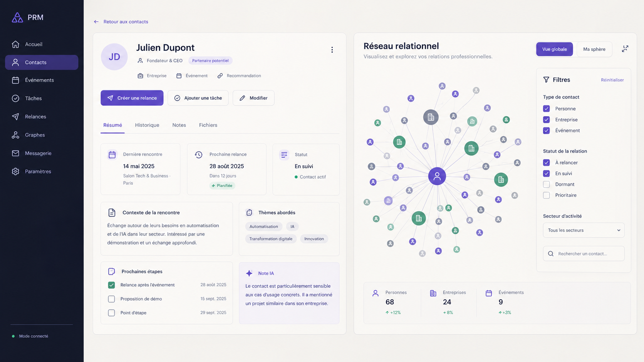This screenshot has height=362, width=644.
Task: Focus the Rechercher un contact field
Action: click(584, 254)
